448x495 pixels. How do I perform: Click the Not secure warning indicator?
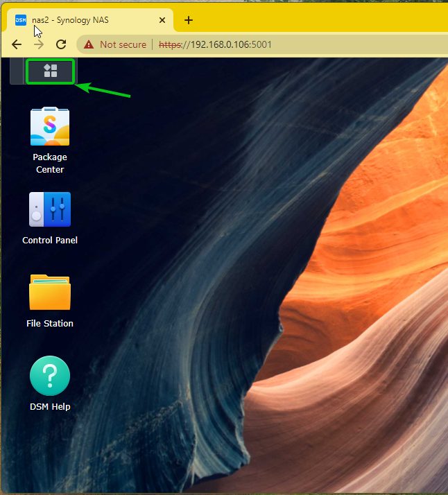click(115, 44)
